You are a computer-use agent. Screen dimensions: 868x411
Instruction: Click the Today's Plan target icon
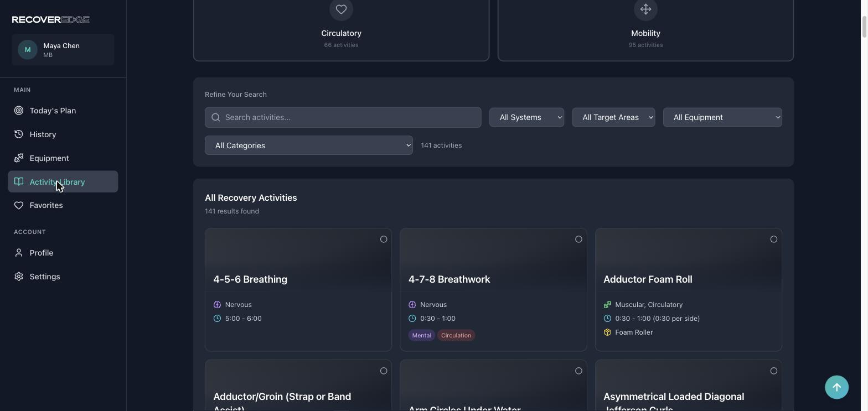(x=19, y=111)
